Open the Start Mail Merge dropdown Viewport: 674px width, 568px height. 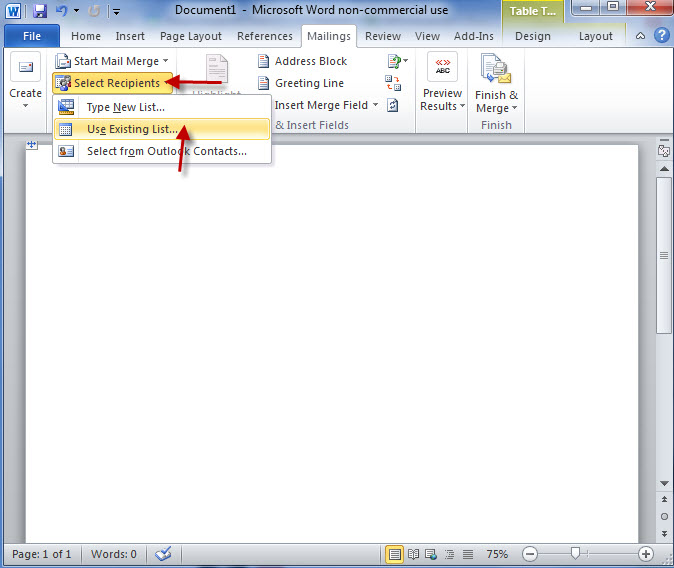pyautogui.click(x=112, y=61)
